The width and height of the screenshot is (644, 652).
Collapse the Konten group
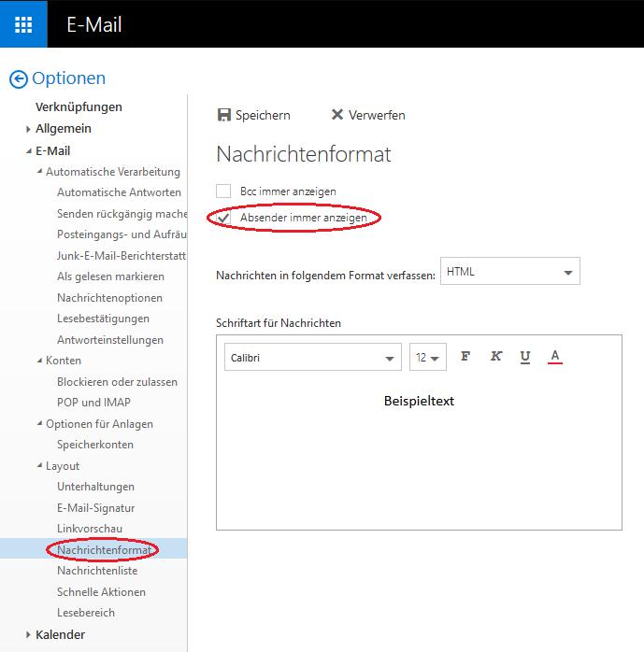pyautogui.click(x=39, y=361)
